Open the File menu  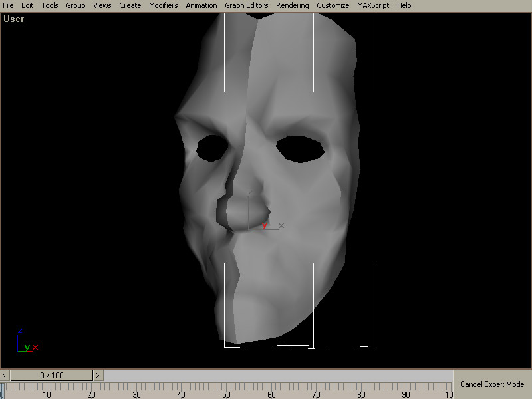[x=8, y=5]
